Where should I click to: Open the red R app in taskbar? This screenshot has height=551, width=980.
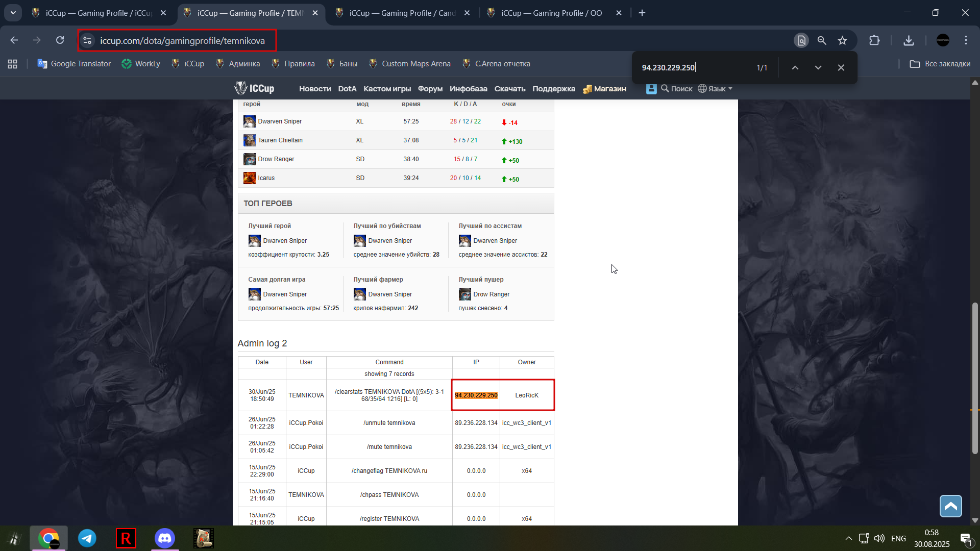[x=126, y=538]
